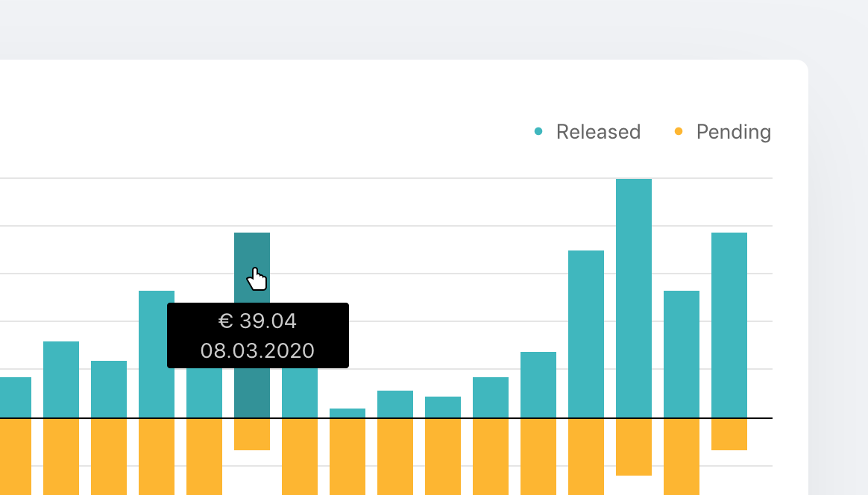Click the orange Pending legend dot

[678, 131]
